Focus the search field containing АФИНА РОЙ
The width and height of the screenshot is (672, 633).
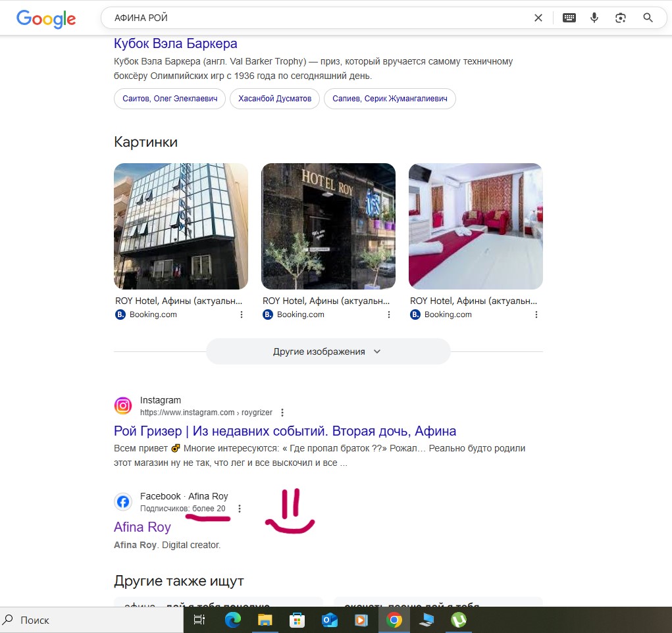(317, 18)
